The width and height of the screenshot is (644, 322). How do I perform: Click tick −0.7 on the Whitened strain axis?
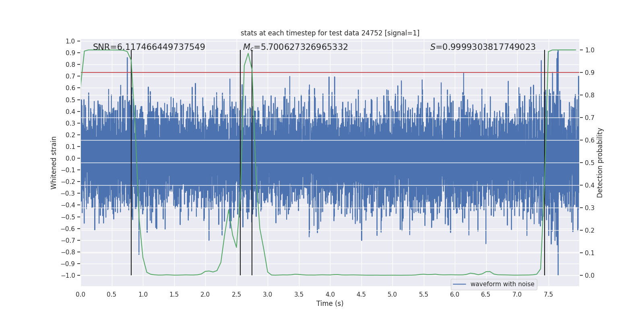(68, 240)
